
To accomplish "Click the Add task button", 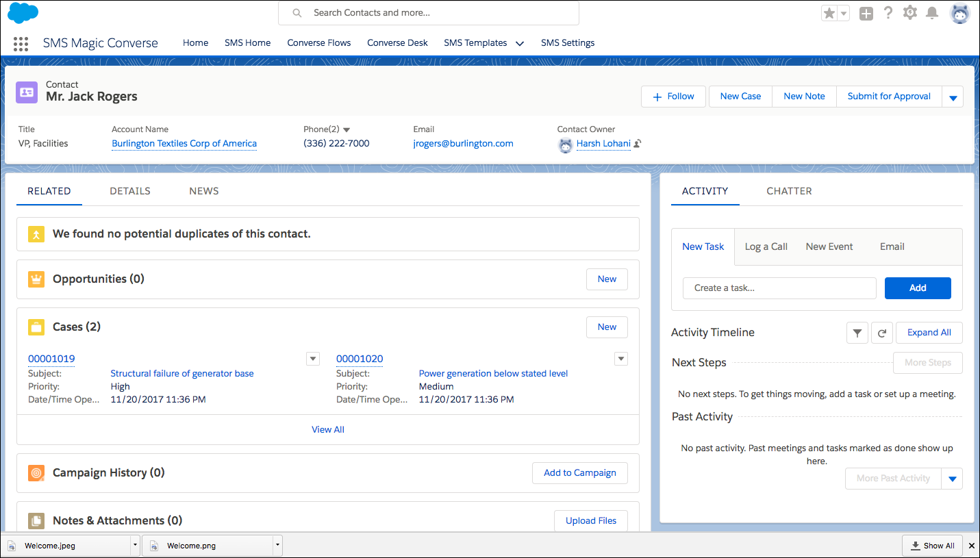I will (918, 288).
